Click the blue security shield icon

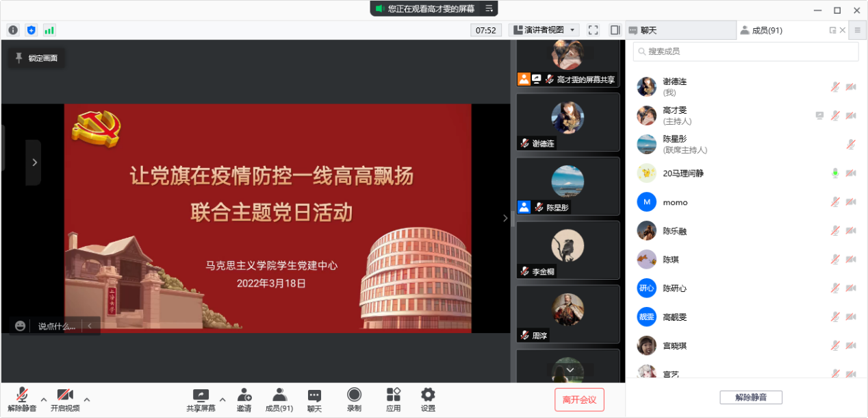[x=31, y=30]
